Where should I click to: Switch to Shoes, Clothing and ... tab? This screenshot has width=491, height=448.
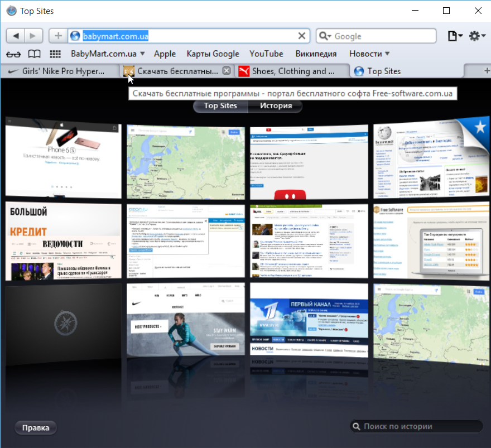(292, 71)
